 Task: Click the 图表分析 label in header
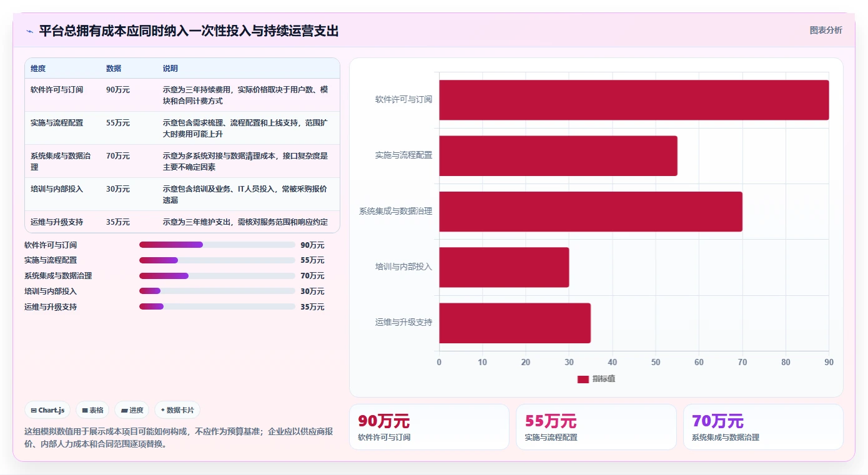(x=826, y=30)
